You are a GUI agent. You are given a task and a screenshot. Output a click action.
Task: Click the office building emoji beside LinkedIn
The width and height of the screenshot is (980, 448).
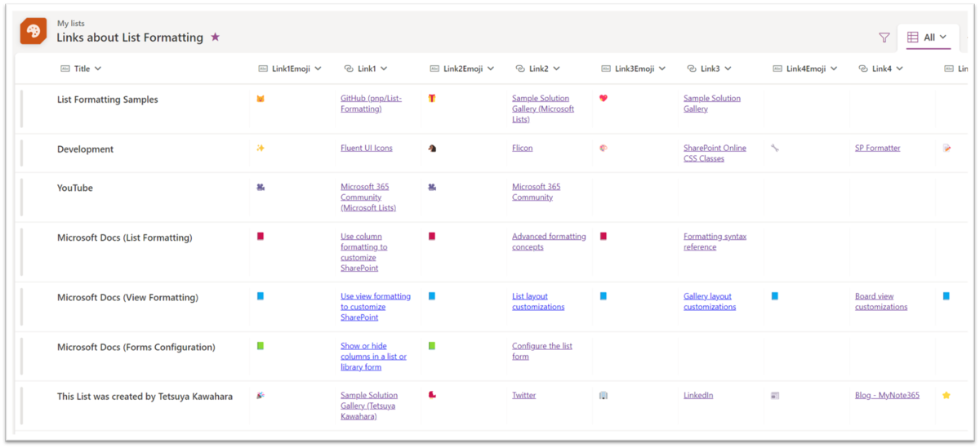604,395
